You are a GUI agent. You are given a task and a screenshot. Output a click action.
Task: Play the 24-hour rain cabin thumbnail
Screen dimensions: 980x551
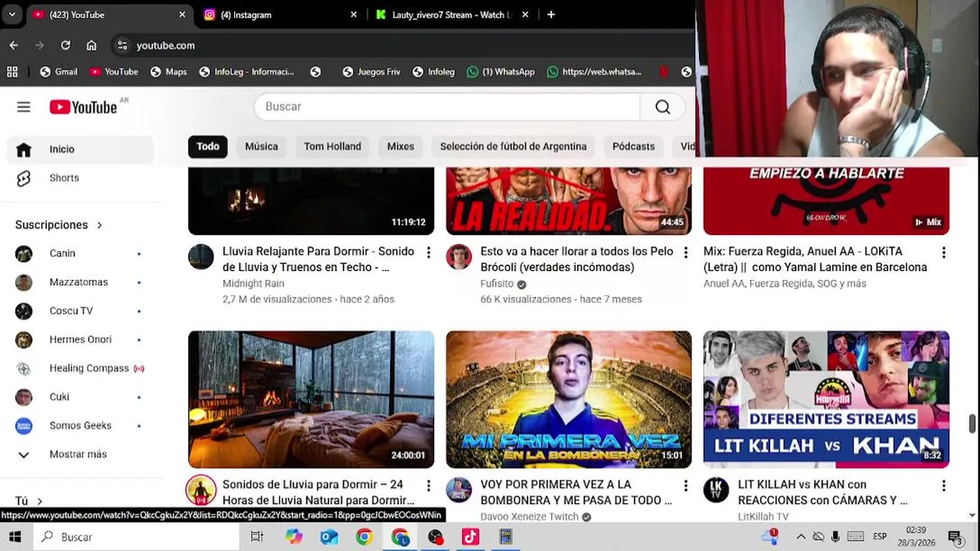(311, 399)
